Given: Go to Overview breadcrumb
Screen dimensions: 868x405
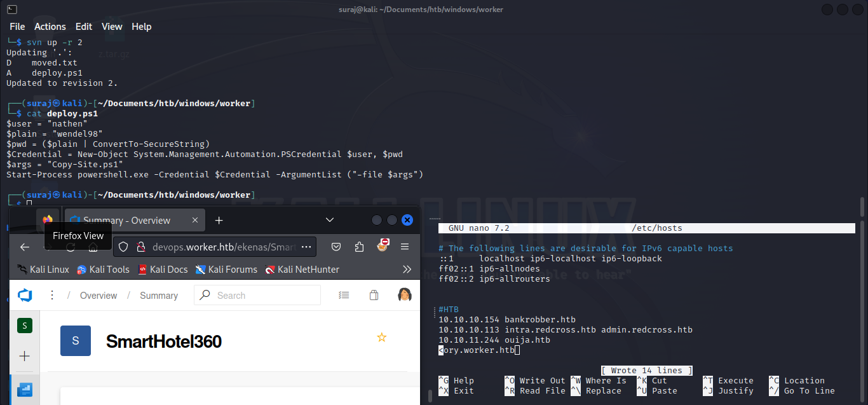Looking at the screenshot, I should [x=98, y=296].
